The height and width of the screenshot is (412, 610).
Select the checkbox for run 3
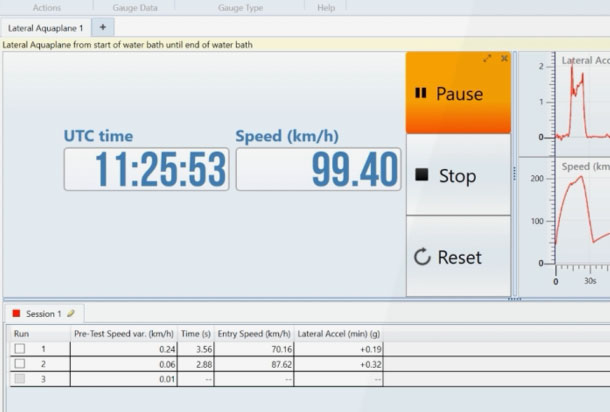pos(18,379)
